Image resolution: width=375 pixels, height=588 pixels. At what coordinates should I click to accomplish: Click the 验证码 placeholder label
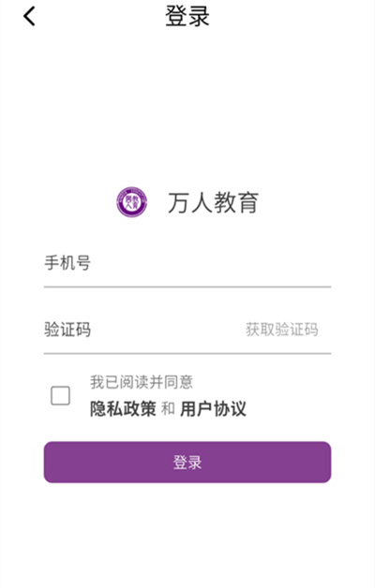(67, 330)
